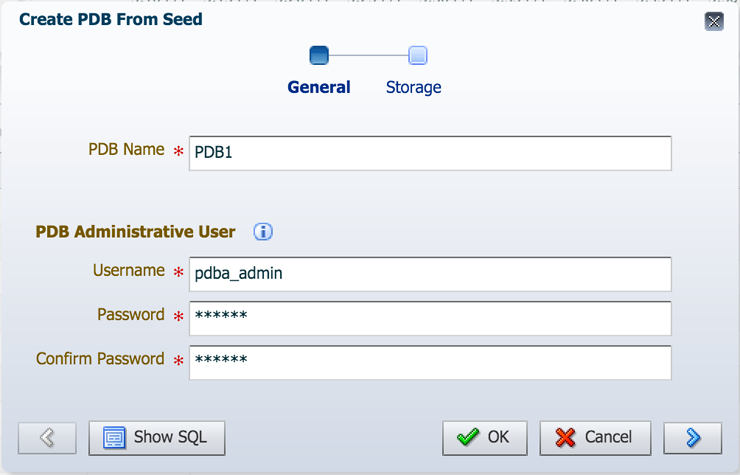Switch to the Storage step label

413,87
